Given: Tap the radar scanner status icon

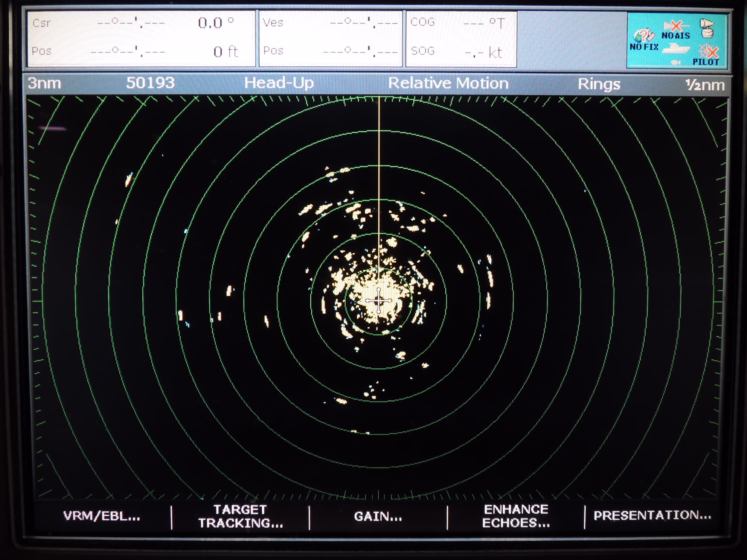Looking at the screenshot, I should (x=707, y=29).
